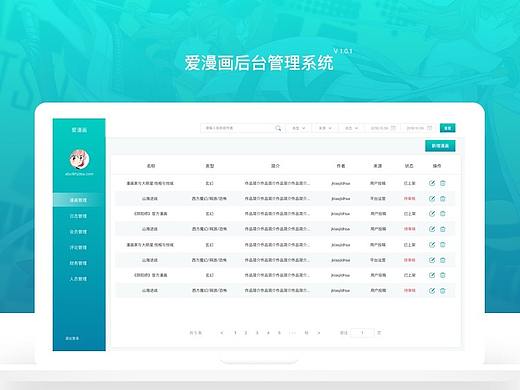Click the edit icon in the last table row
Viewport: 520px width, 390px height.
[x=432, y=291]
